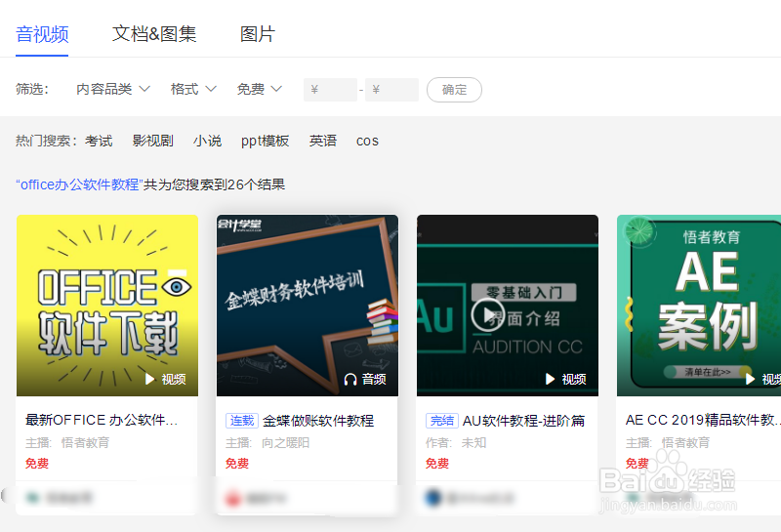The width and height of the screenshot is (781, 532).
Task: Click the “office办公软件教程” search term text
Action: (79, 184)
